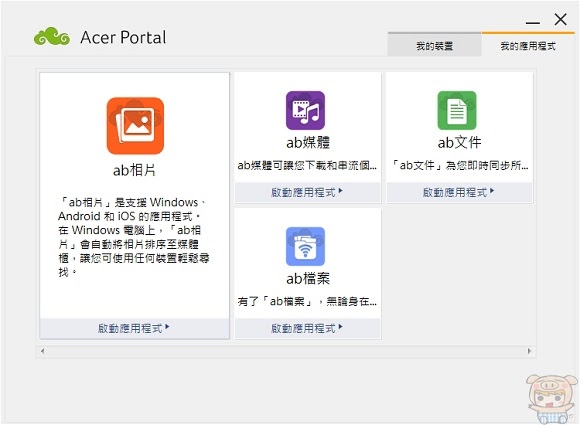Click the green Acer Portal cloud logo
This screenshot has width=580, height=425.
pos(52,37)
